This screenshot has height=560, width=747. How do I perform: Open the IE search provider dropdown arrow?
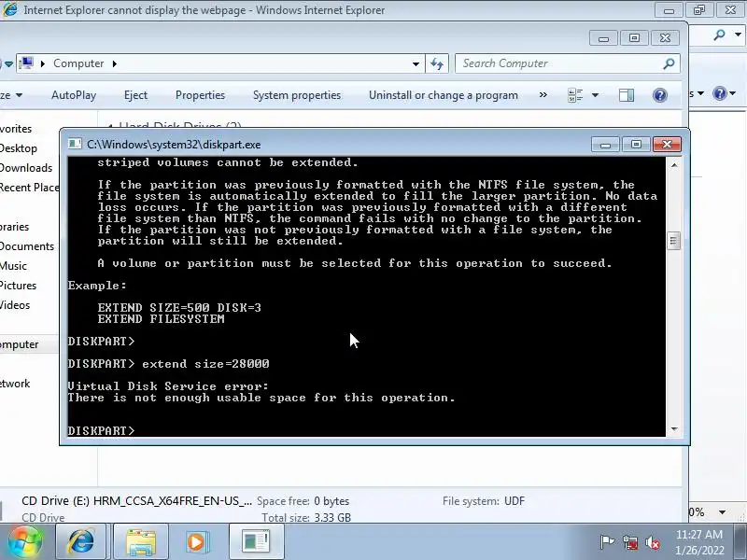738,35
